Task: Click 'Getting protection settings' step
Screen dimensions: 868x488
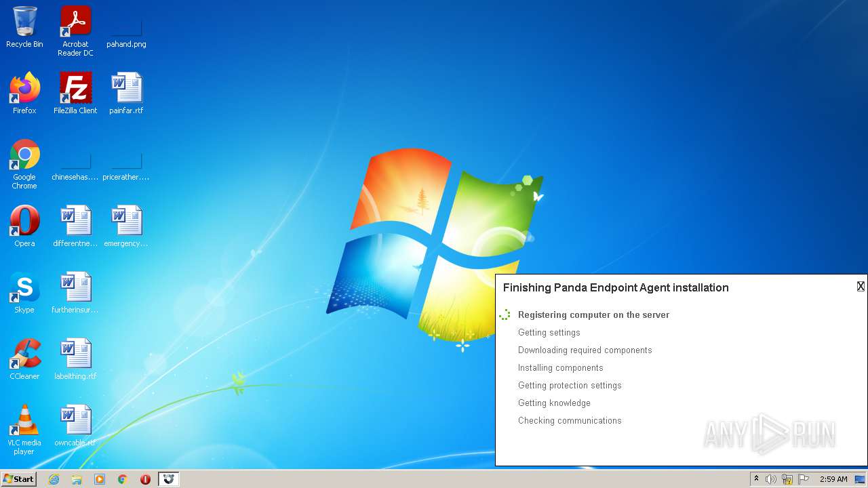Action: tap(570, 385)
